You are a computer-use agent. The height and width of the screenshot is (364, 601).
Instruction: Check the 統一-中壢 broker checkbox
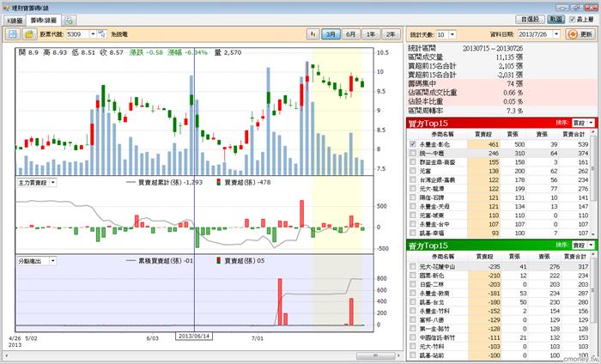[412, 153]
